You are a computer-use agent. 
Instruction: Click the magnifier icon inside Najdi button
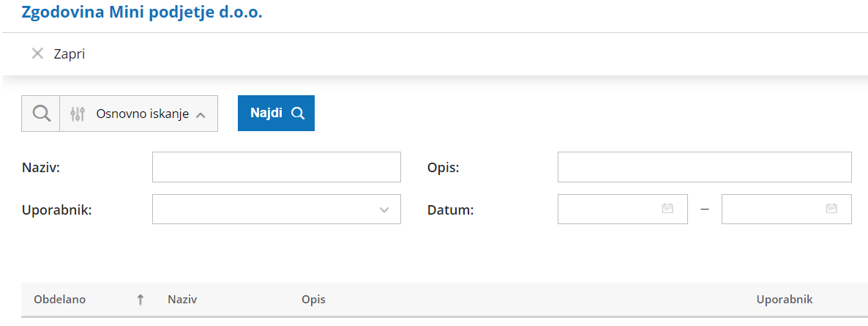[298, 113]
